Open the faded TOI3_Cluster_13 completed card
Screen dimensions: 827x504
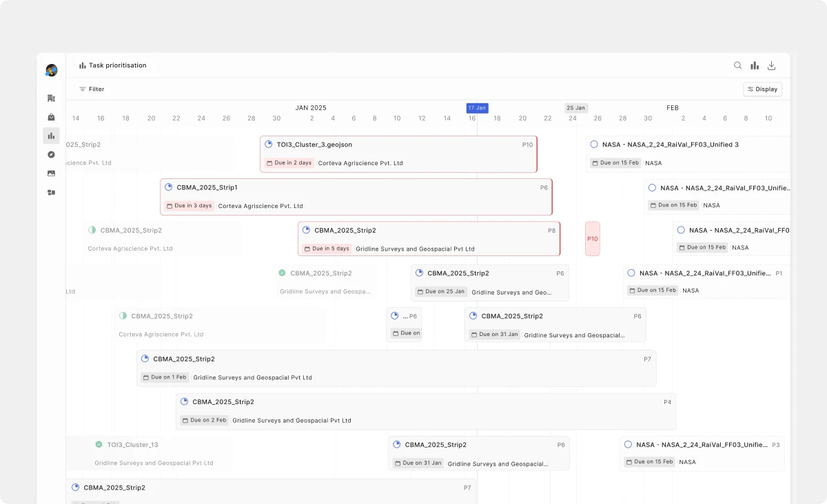tap(149, 454)
